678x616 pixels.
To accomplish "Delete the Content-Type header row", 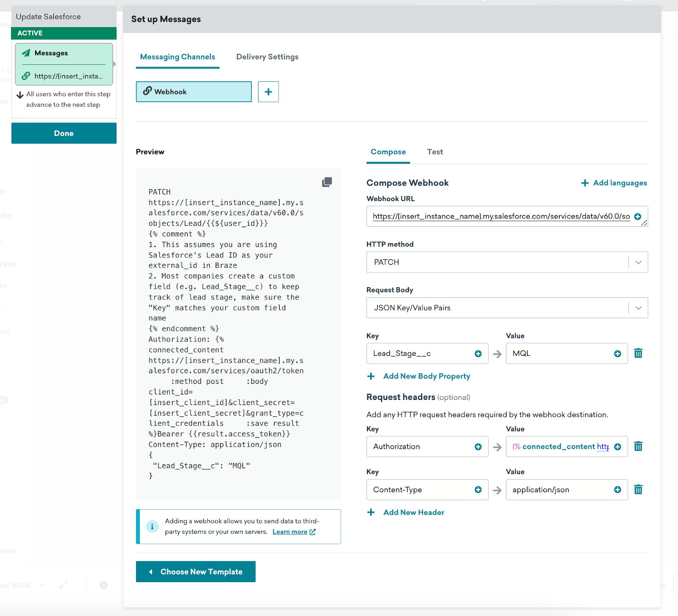I will [638, 490].
